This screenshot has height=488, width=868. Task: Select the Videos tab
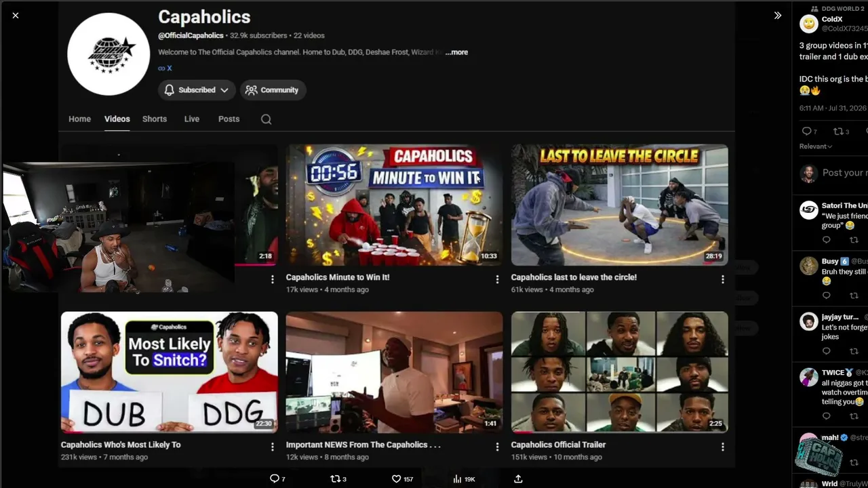point(117,119)
